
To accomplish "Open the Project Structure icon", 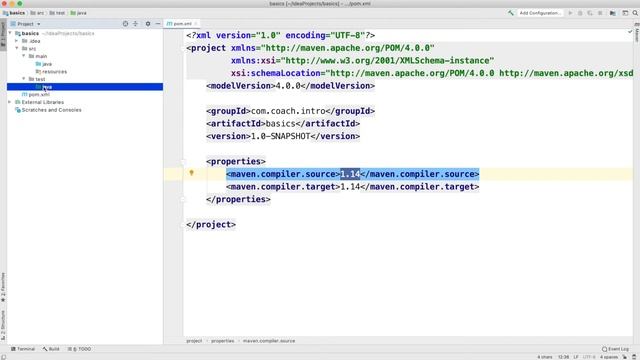I will pos(613,13).
